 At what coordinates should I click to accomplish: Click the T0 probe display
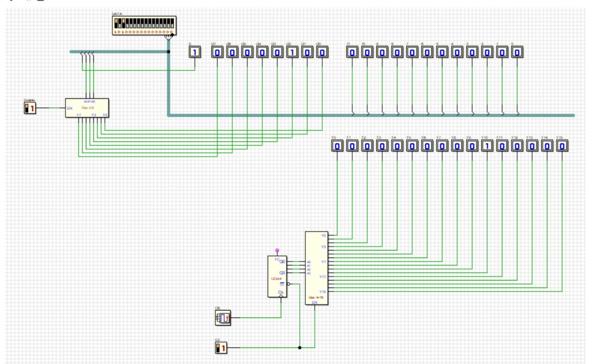(337, 144)
